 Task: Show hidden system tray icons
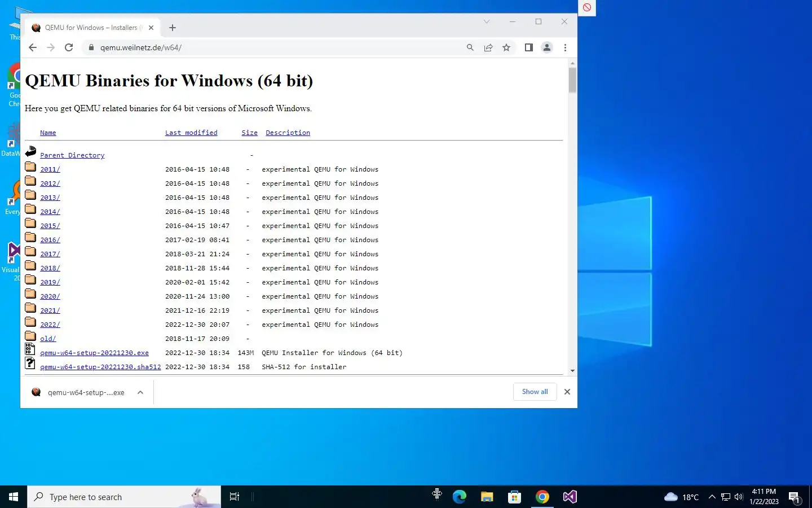712,497
